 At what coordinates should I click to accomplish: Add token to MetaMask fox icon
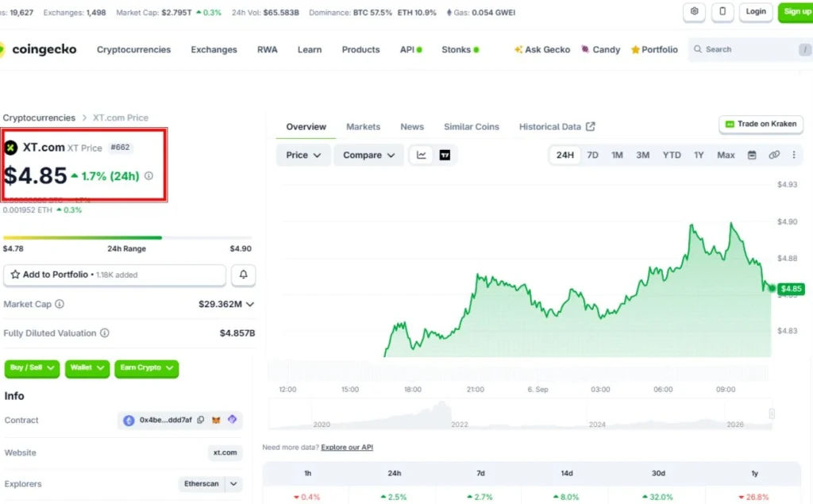point(216,420)
